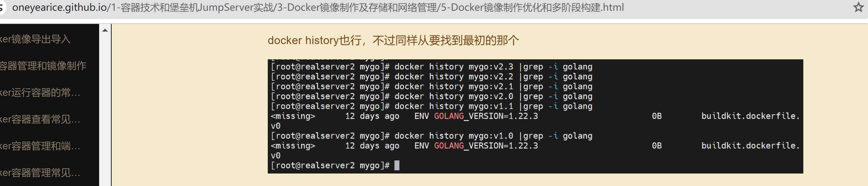Click the site icon left of the URL
The height and width of the screenshot is (186, 868).
(x=2, y=8)
